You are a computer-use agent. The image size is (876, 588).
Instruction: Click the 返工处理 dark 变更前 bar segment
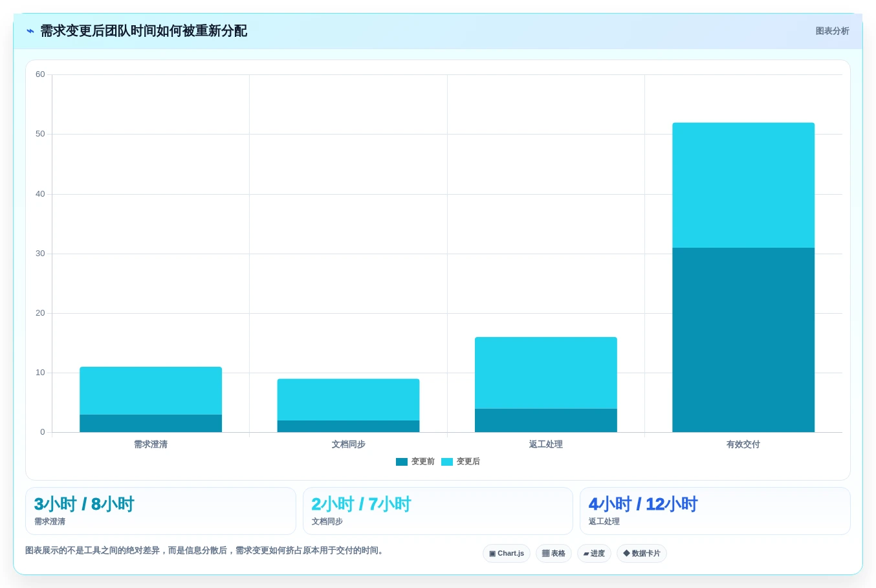point(546,420)
